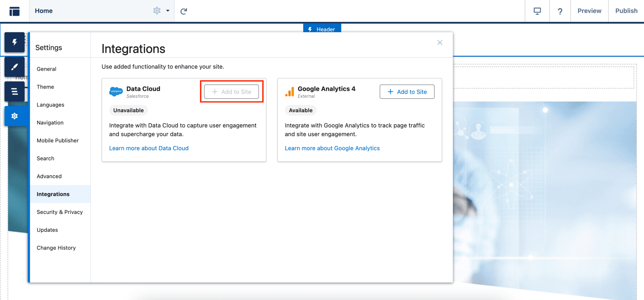Open the Components panel
The height and width of the screenshot is (300, 644).
(x=14, y=42)
